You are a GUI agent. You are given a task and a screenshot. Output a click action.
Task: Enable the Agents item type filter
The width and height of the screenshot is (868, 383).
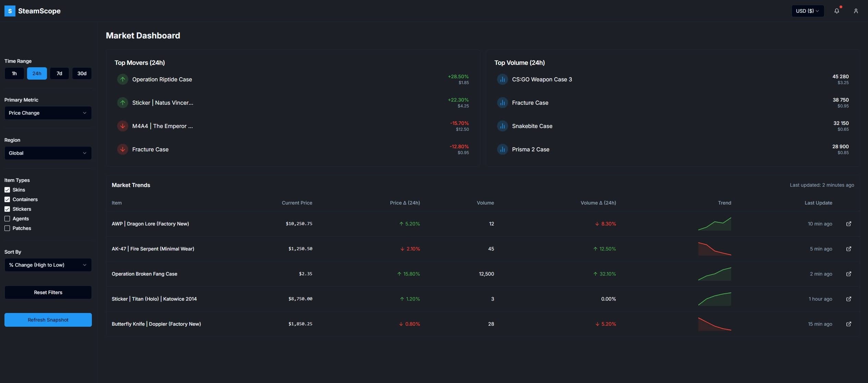(x=7, y=219)
